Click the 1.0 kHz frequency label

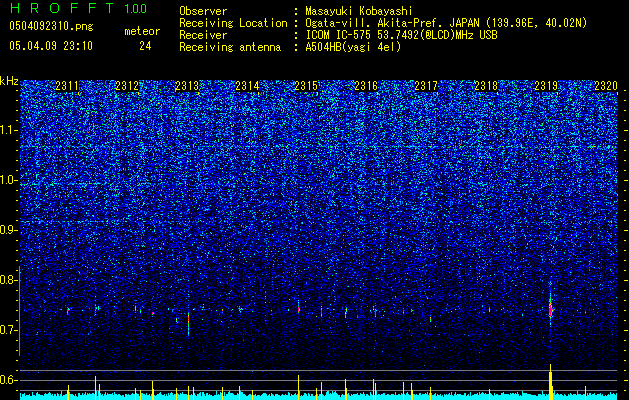pyautogui.click(x=9, y=180)
